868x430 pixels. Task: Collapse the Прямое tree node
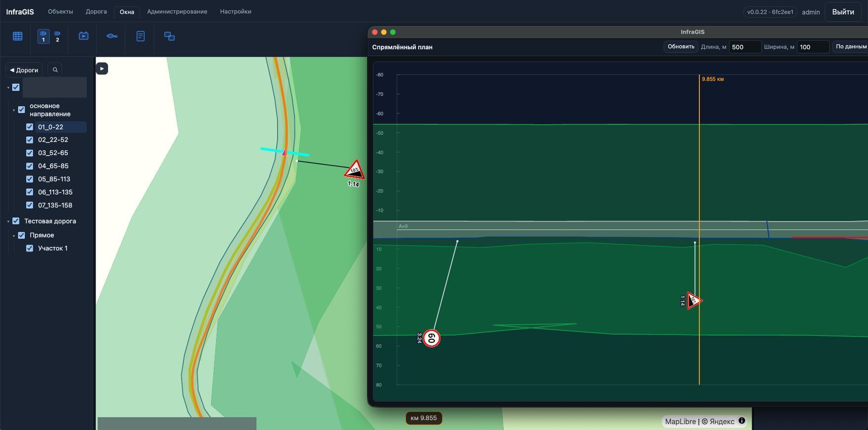[x=14, y=236]
